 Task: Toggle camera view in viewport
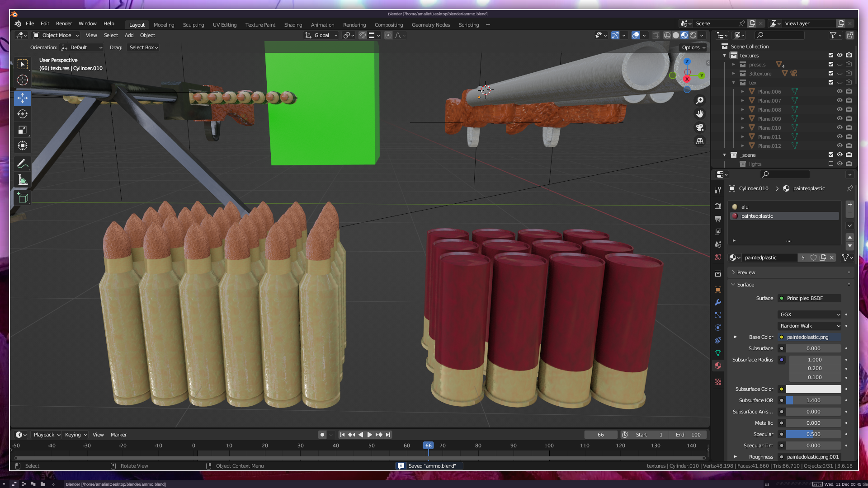pos(700,127)
